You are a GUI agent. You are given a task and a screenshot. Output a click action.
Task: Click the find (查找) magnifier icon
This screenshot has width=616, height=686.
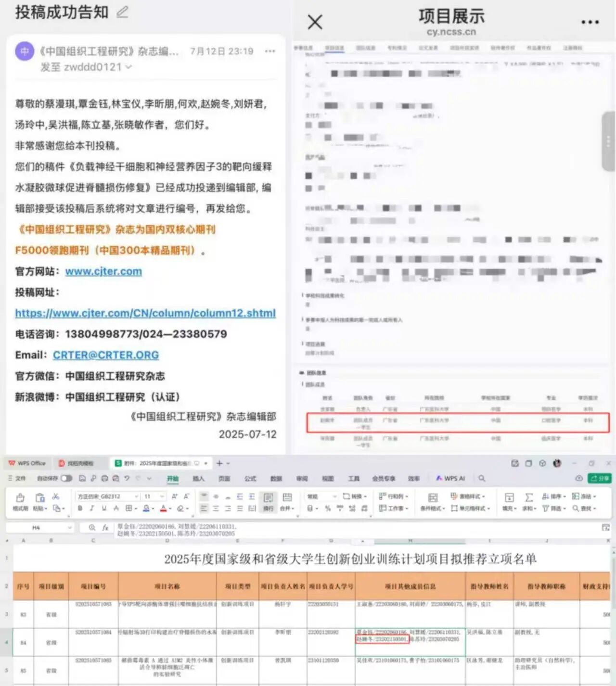pyautogui.click(x=576, y=508)
